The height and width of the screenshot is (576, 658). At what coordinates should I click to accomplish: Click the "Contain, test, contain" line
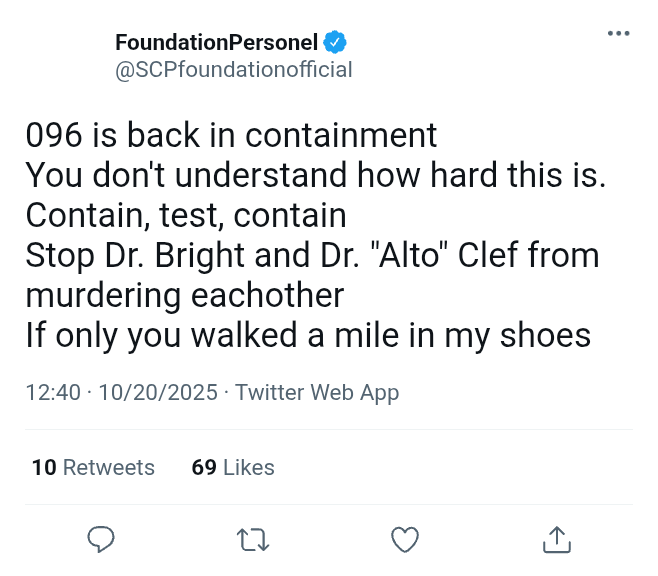point(186,215)
